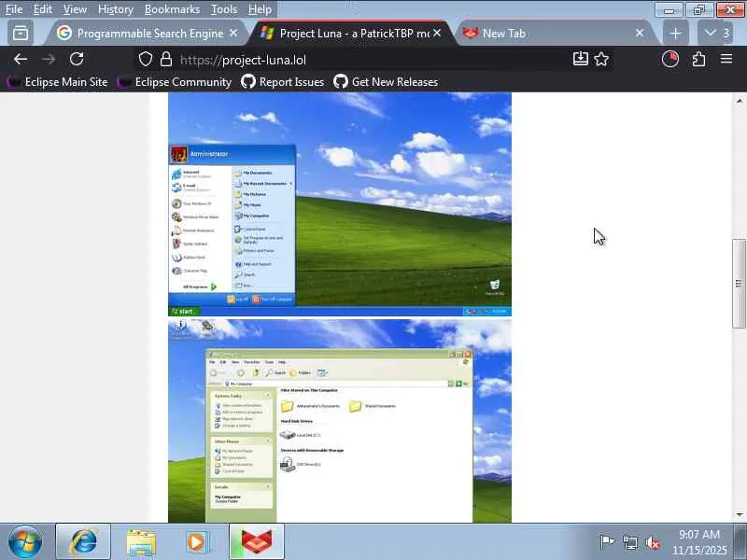747x560 pixels.
Task: Open the Tools menu
Action: pos(224,9)
